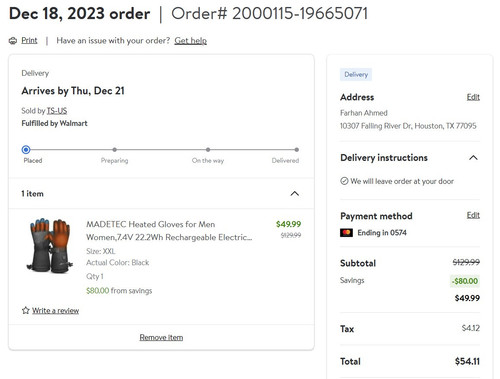The image size is (500, 379).
Task: Collapse the 1 item section chevron
Action: (x=295, y=193)
